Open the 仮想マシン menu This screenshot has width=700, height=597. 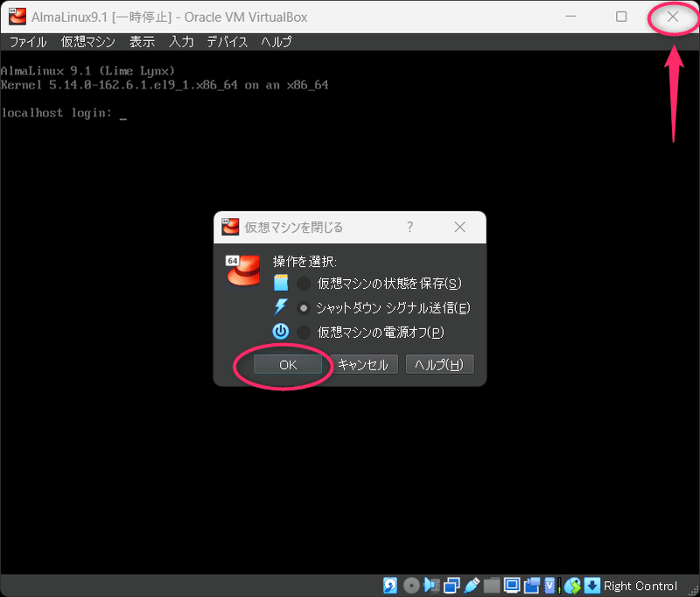(x=88, y=42)
